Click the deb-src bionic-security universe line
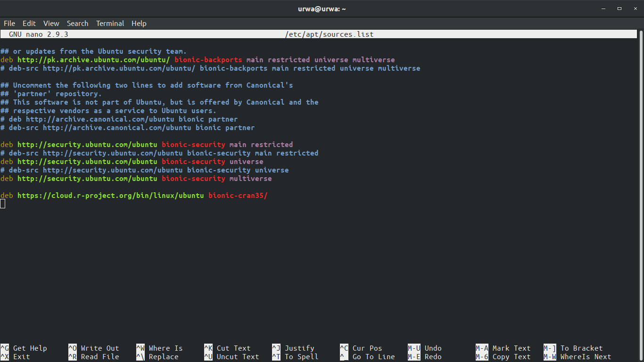The height and width of the screenshot is (362, 644). click(x=145, y=170)
